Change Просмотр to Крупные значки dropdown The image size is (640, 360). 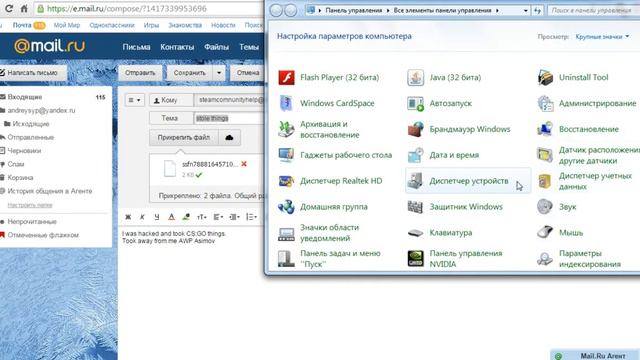(602, 37)
